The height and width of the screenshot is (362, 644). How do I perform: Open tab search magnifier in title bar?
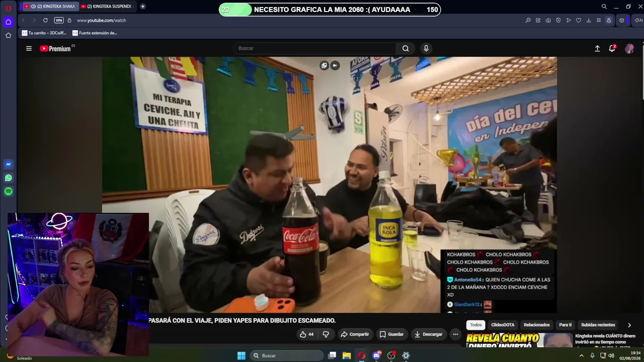pos(604,7)
